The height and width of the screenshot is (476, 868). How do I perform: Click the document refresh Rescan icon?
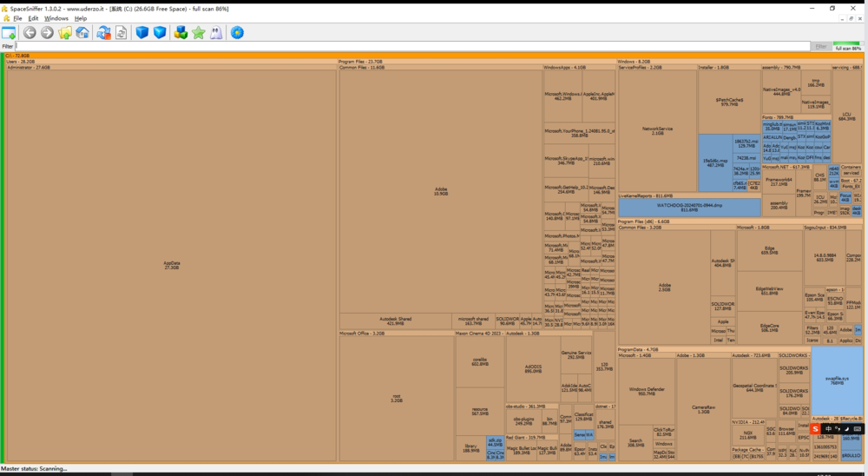click(x=121, y=33)
